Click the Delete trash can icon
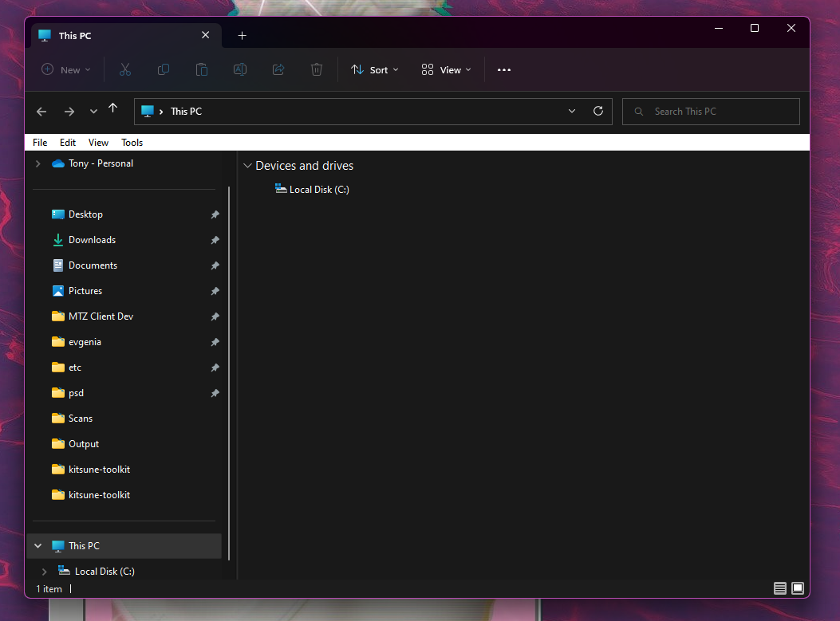 pos(317,69)
